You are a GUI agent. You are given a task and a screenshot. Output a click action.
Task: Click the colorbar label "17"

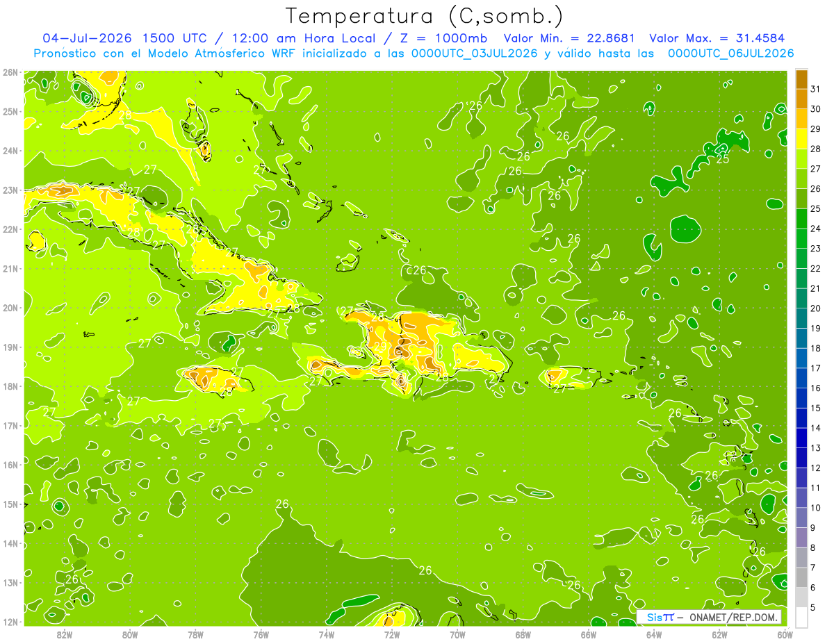pos(815,368)
